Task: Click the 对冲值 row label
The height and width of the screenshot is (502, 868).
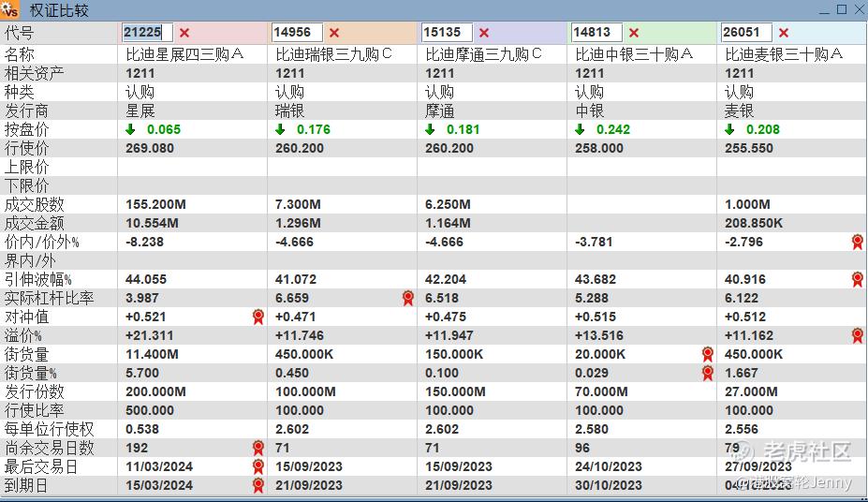Action: pos(26,317)
